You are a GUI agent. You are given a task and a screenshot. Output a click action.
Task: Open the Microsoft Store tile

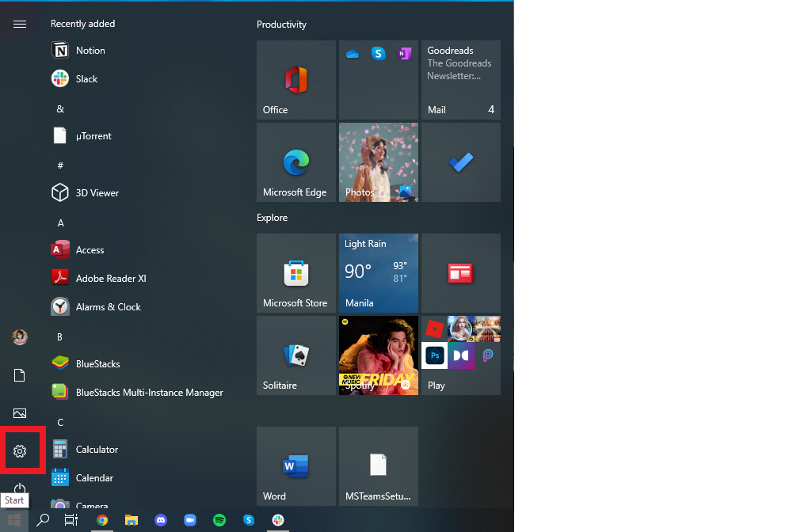(x=296, y=273)
